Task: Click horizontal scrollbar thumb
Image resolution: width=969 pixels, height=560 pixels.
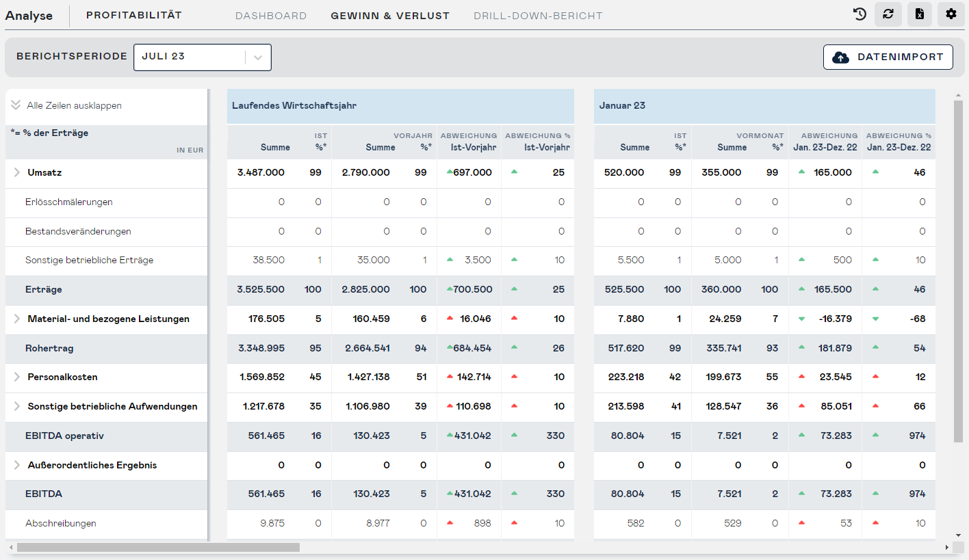Action: point(158,547)
